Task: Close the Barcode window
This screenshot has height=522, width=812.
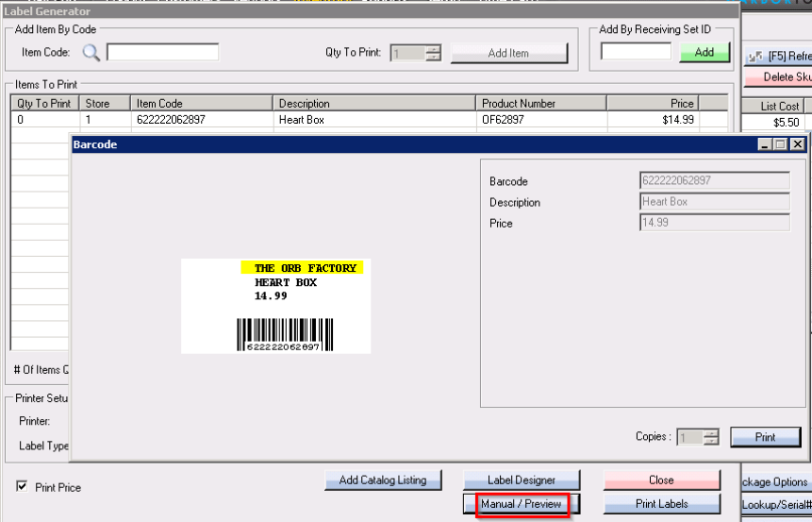Action: (x=798, y=144)
